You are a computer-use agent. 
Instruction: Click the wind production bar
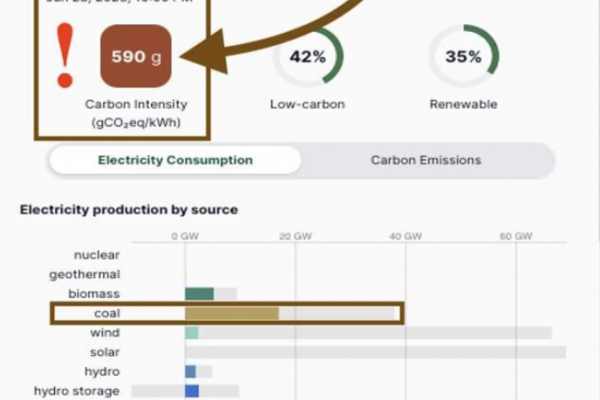click(x=192, y=333)
